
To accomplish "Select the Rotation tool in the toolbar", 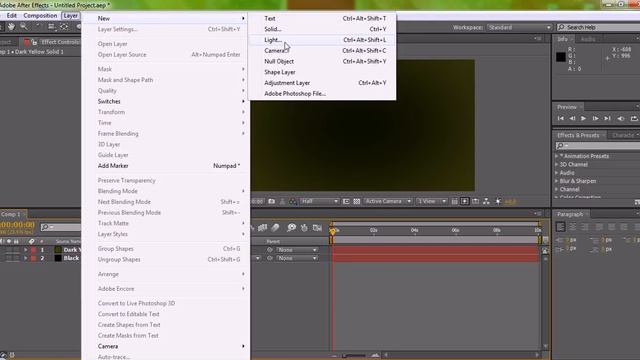I will coord(38,27).
